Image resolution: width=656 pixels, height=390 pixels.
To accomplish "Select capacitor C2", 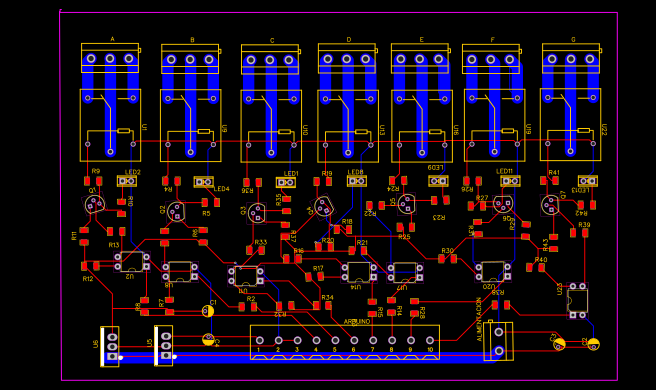I will pyautogui.click(x=593, y=344).
